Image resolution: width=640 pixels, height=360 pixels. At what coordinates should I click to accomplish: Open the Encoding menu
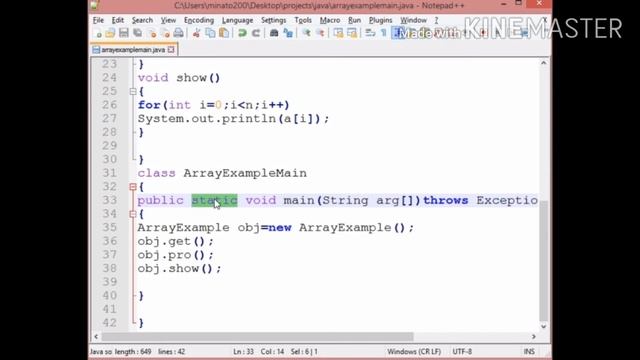coord(199,20)
